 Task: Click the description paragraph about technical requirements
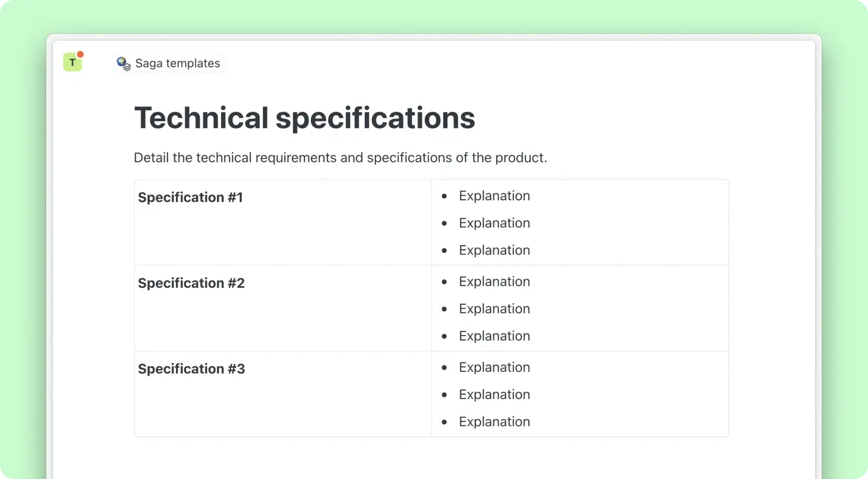pyautogui.click(x=340, y=158)
